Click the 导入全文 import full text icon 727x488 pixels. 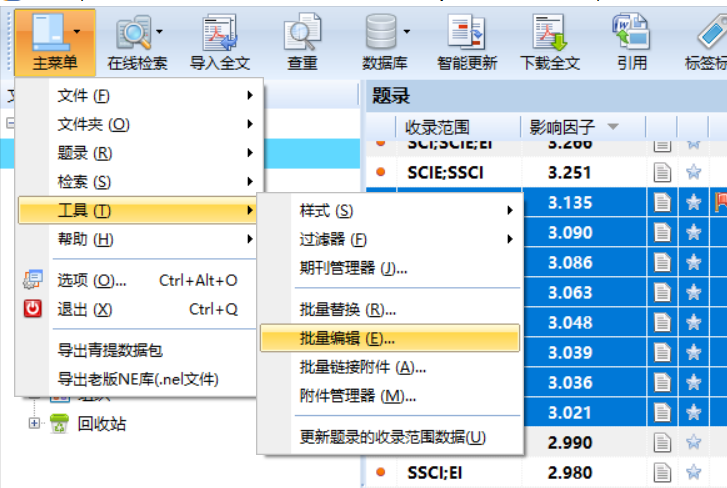click(x=220, y=32)
